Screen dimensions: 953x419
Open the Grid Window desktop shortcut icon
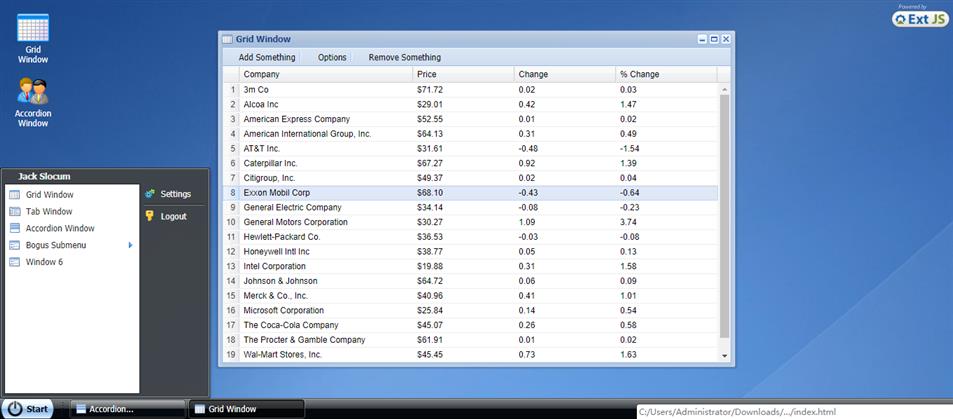tap(33, 27)
